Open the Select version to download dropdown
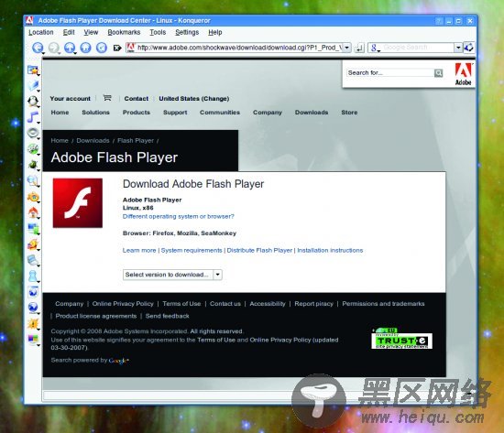Viewport: 504px width, 433px height. coord(172,275)
